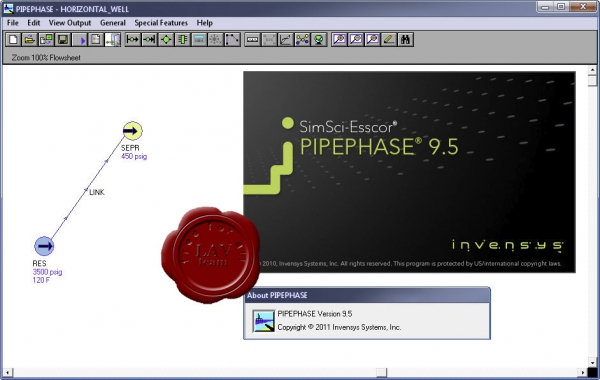Close the PIPEPHASE window
This screenshot has width=600, height=380.
coord(583,7)
